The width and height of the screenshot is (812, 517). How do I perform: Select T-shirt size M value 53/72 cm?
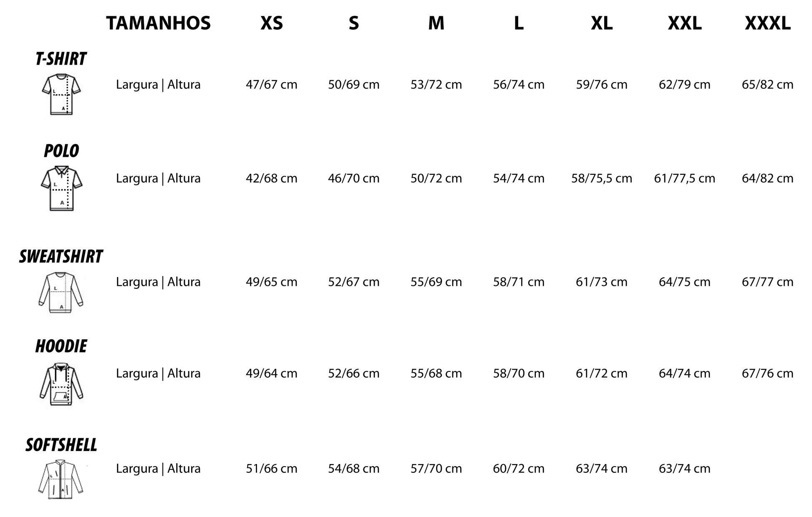tap(436, 85)
